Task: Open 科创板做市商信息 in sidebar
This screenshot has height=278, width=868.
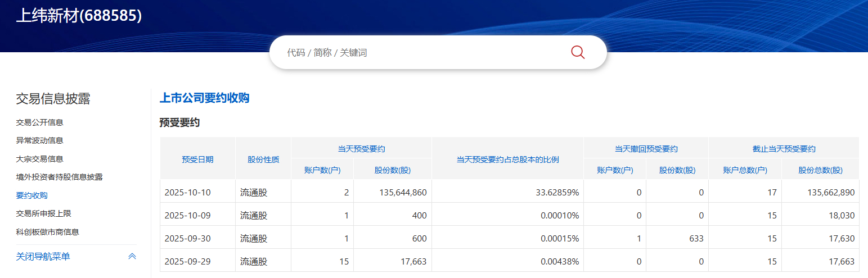Action: pos(47,232)
